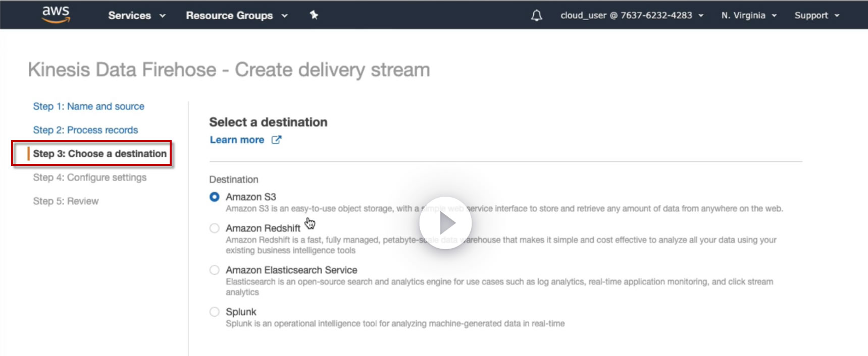Select the Amazon S3 radio button

click(215, 197)
